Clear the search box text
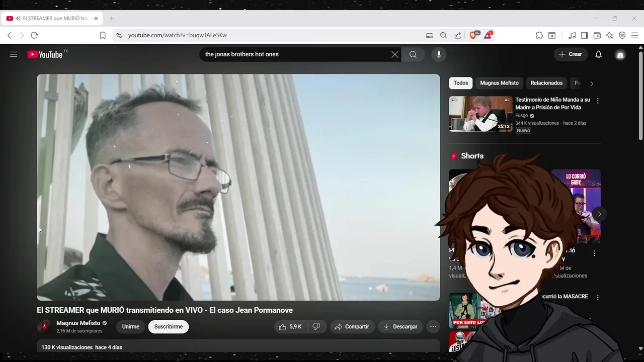The width and height of the screenshot is (644, 362). [x=395, y=54]
